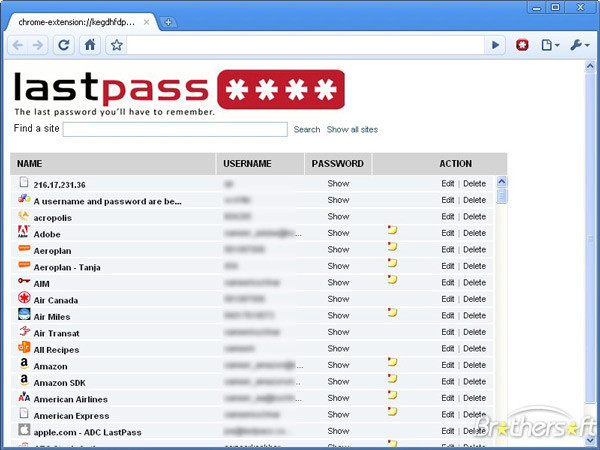Open the red LastPass extension icon
Screen dimensions: 600x450
(x=522, y=45)
